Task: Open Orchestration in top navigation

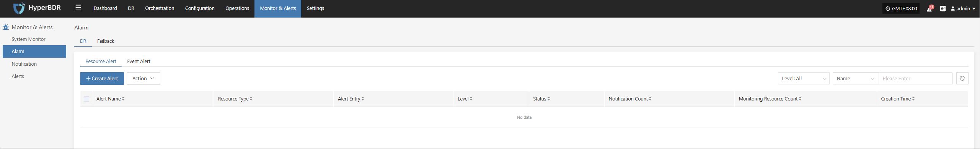Action: 160,8
